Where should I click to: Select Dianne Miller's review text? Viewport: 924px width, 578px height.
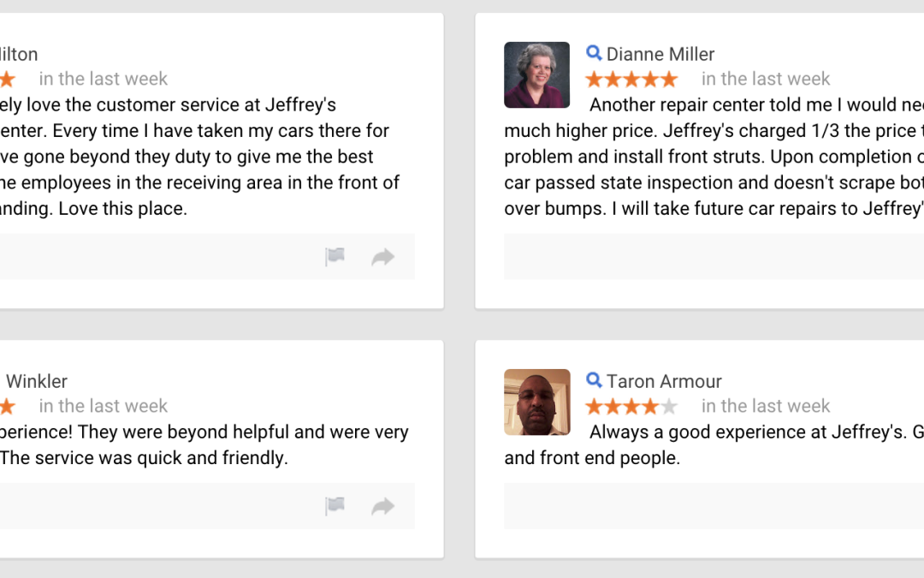(x=714, y=157)
